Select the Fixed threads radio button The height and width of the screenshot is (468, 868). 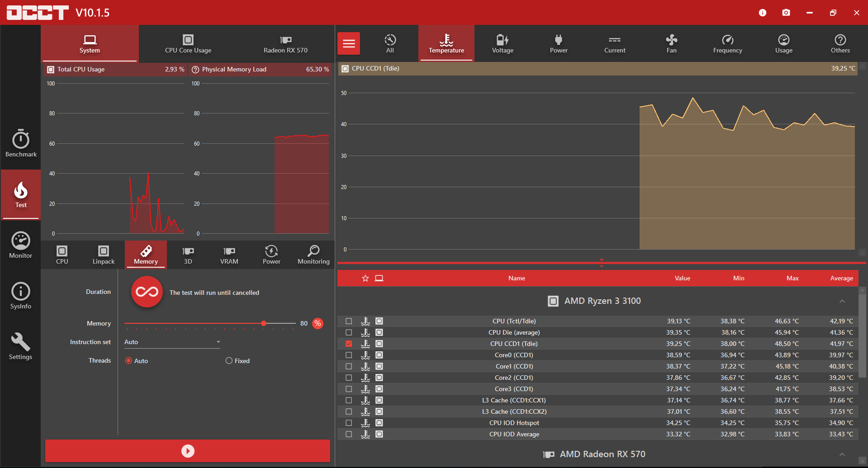point(229,361)
